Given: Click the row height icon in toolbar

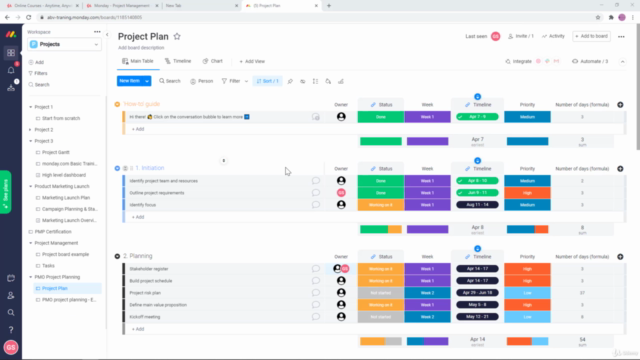Looking at the screenshot, I should 316,81.
